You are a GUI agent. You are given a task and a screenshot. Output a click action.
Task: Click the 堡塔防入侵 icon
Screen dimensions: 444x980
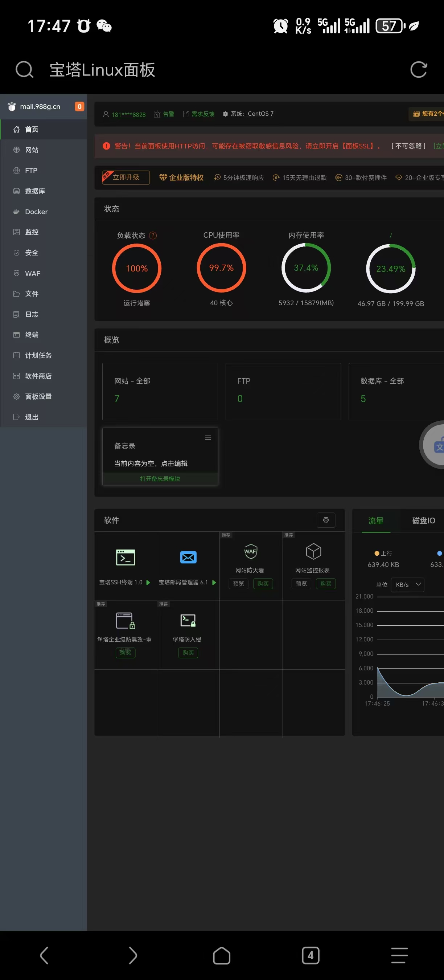tap(188, 621)
